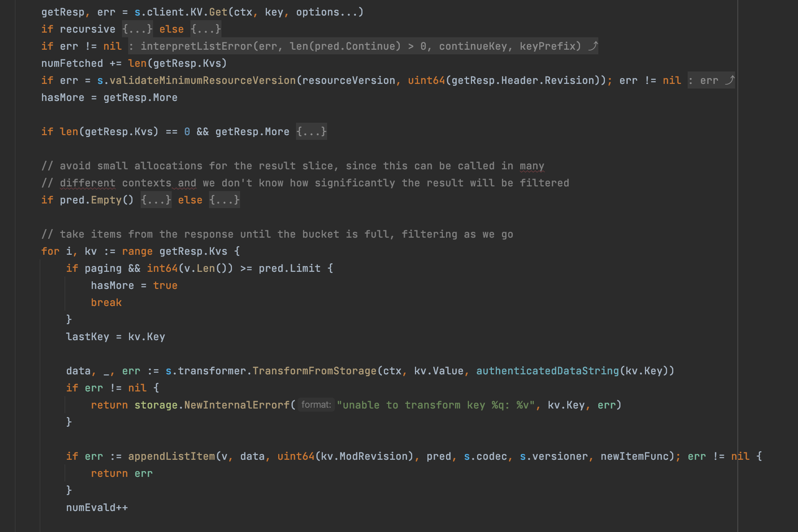Click the authenticatedDataString function call

[547, 371]
